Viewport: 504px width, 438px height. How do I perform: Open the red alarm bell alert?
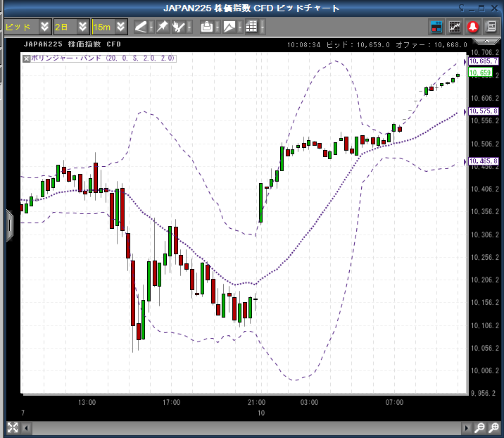[473, 27]
